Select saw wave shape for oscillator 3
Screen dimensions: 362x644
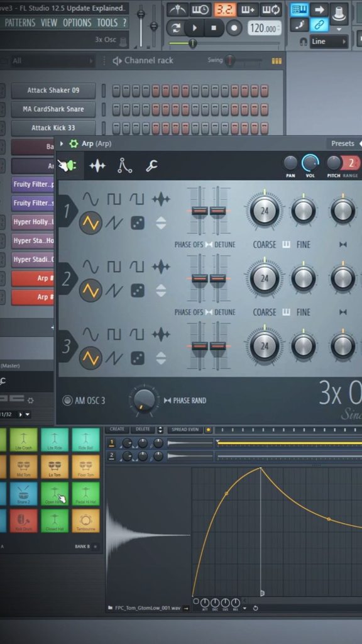114,358
